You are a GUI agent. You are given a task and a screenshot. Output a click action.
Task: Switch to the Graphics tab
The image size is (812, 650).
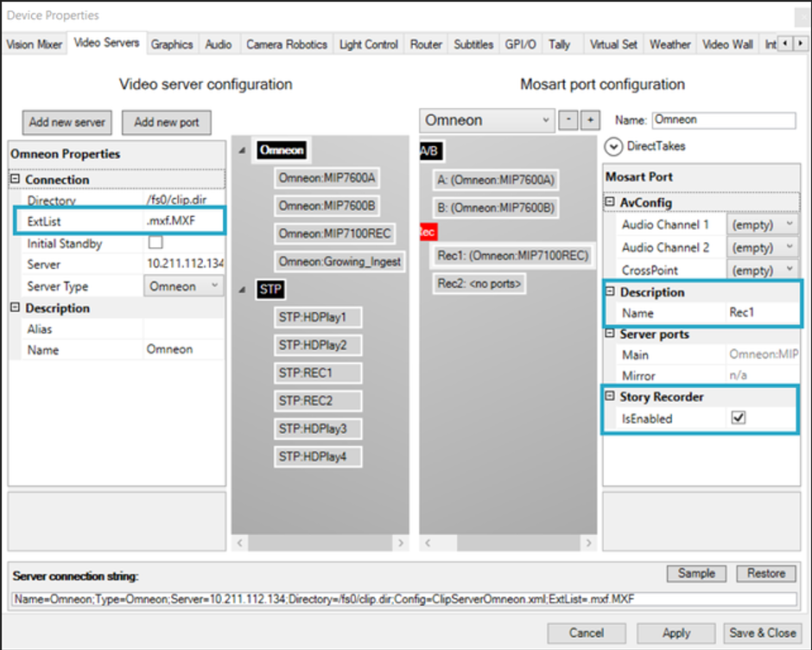[x=172, y=44]
